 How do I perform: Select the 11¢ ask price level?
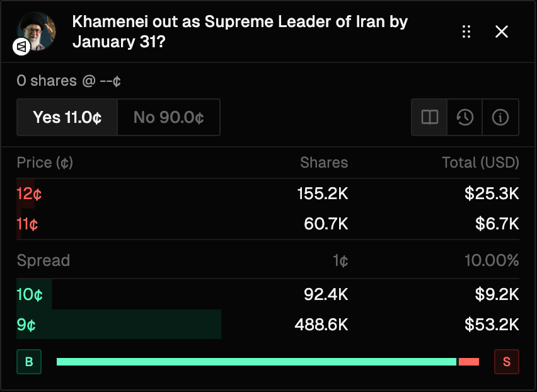coord(268,224)
